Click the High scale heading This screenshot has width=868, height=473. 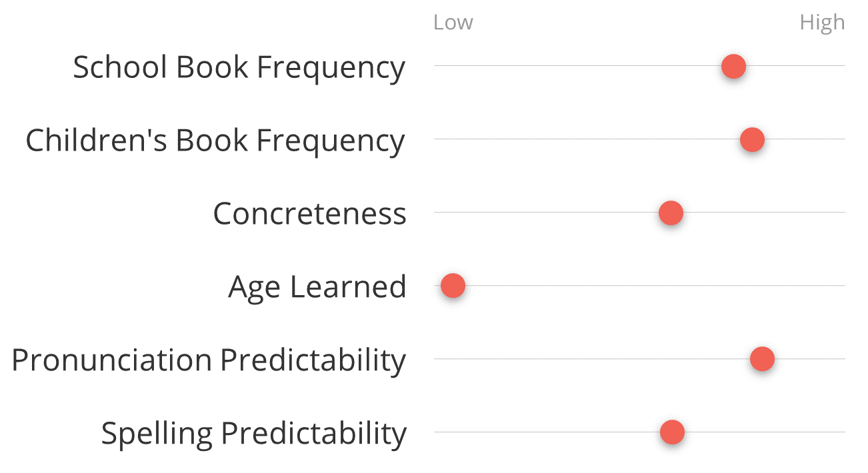822,23
